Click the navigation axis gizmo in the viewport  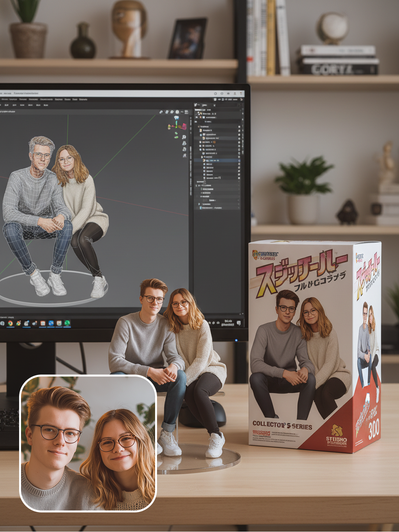(176, 124)
